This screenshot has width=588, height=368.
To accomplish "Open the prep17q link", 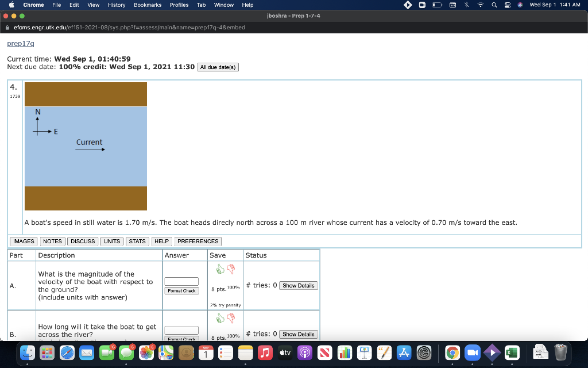I will pyautogui.click(x=20, y=43).
